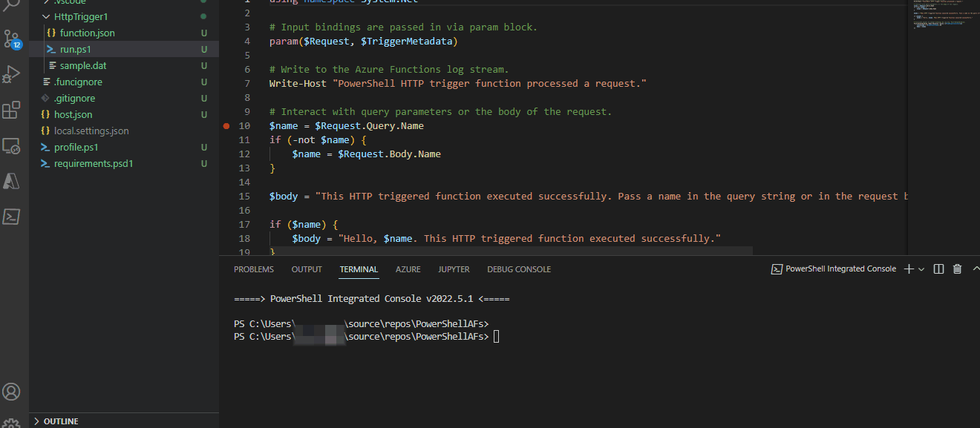Open the Extensions view
Image resolution: width=980 pixels, height=428 pixels.
(11, 111)
